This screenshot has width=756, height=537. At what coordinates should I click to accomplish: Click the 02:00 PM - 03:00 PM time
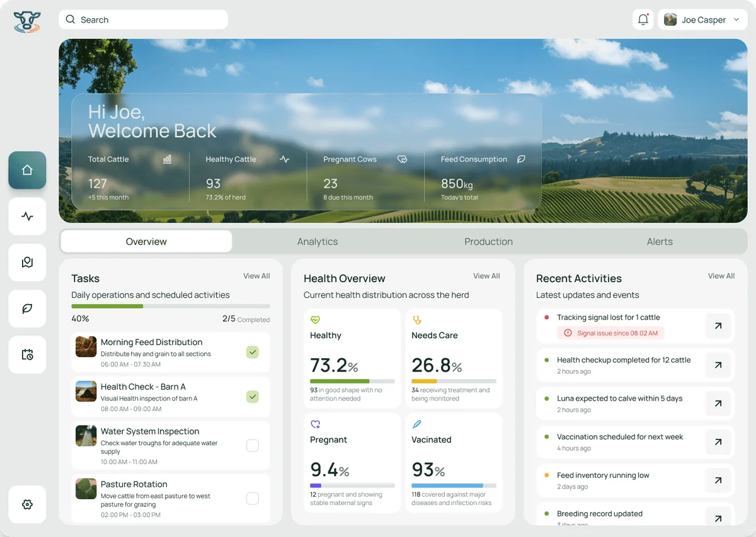tap(130, 515)
